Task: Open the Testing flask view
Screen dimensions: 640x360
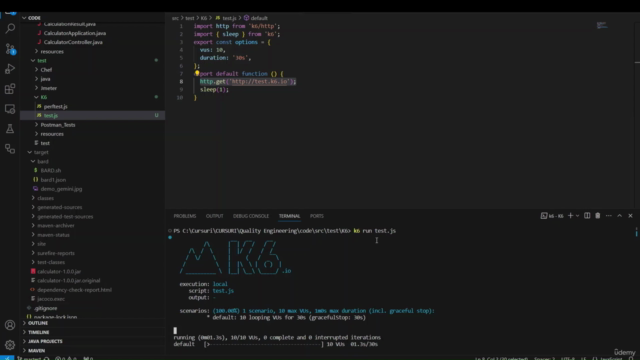Action: tap(10, 129)
